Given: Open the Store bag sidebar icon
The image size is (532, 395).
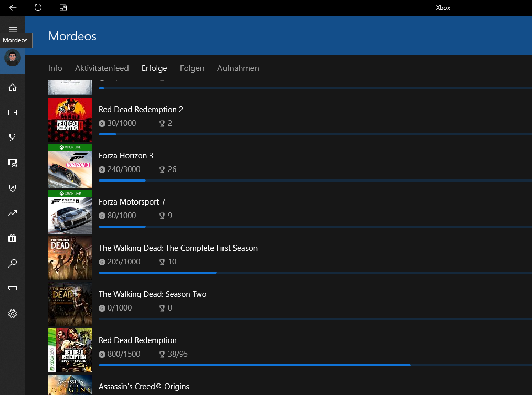Looking at the screenshot, I should (x=13, y=238).
